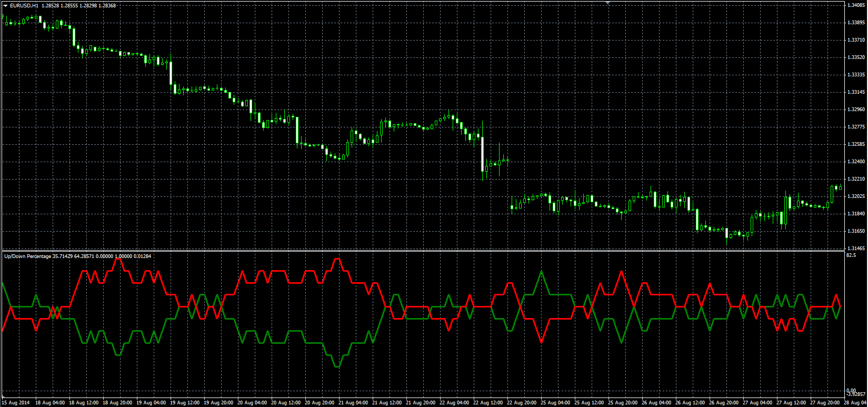Click the 21 Aug 20:00 time label
The height and width of the screenshot is (407, 868).
[x=421, y=403]
